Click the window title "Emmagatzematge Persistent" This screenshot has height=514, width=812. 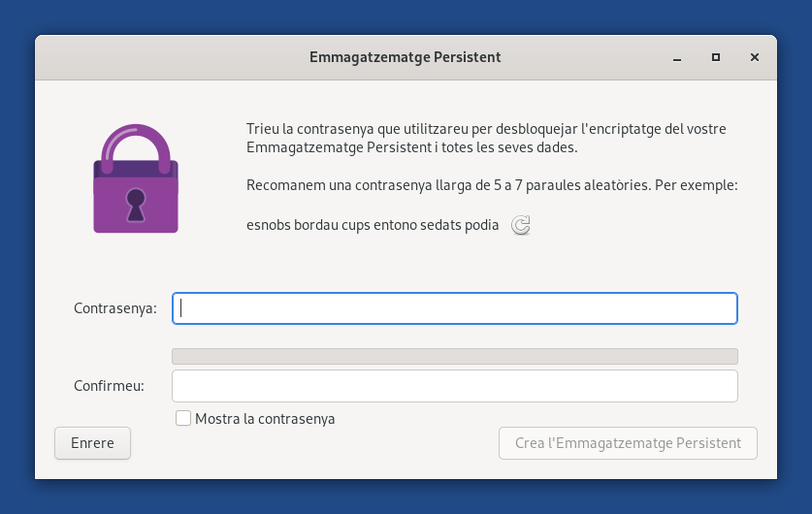405,57
